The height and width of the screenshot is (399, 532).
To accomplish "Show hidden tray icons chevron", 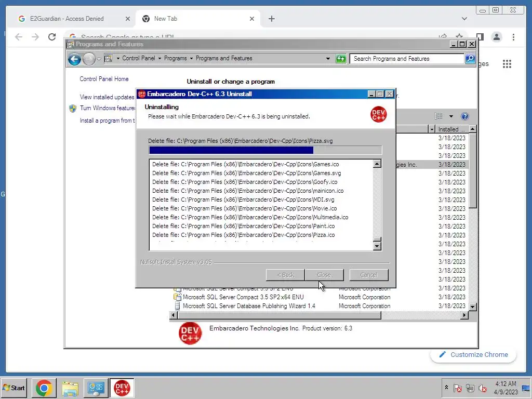I will tap(446, 388).
